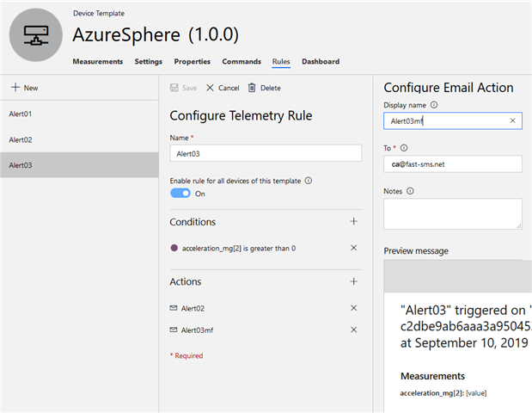Show info for Enable rule setting
532x413 pixels.
point(308,181)
